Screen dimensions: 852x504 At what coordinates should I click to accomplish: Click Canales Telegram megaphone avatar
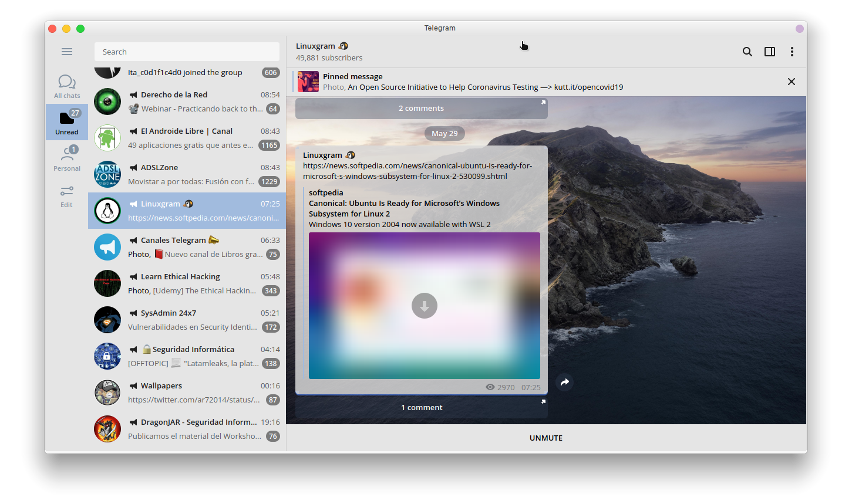(x=107, y=247)
